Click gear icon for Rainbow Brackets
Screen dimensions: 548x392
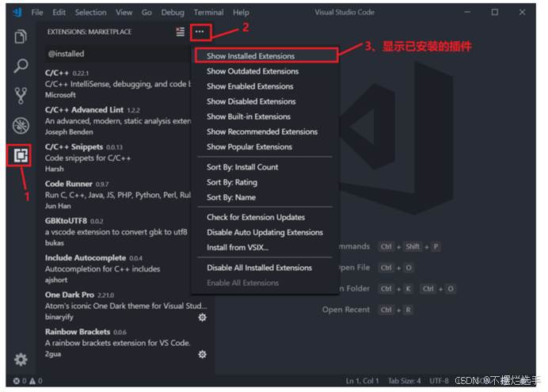click(203, 354)
